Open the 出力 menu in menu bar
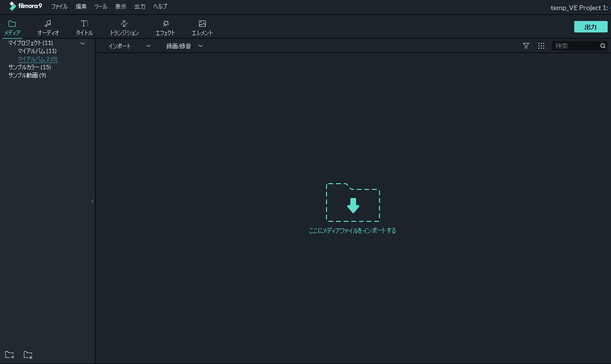The height and width of the screenshot is (364, 611). tap(140, 7)
